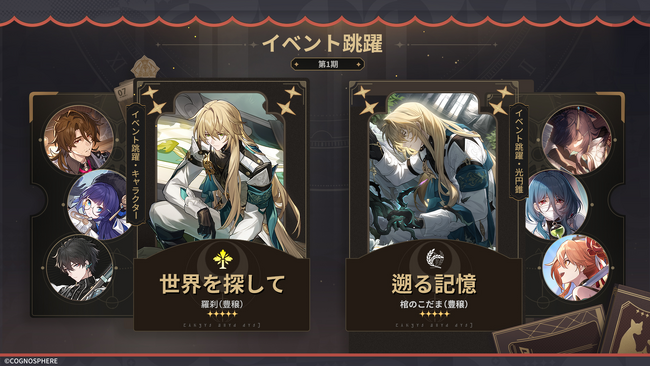Screen dimensions: 650x366
Task: Click the 棺のこだま(豊穣) light cone label
Action: [434, 304]
